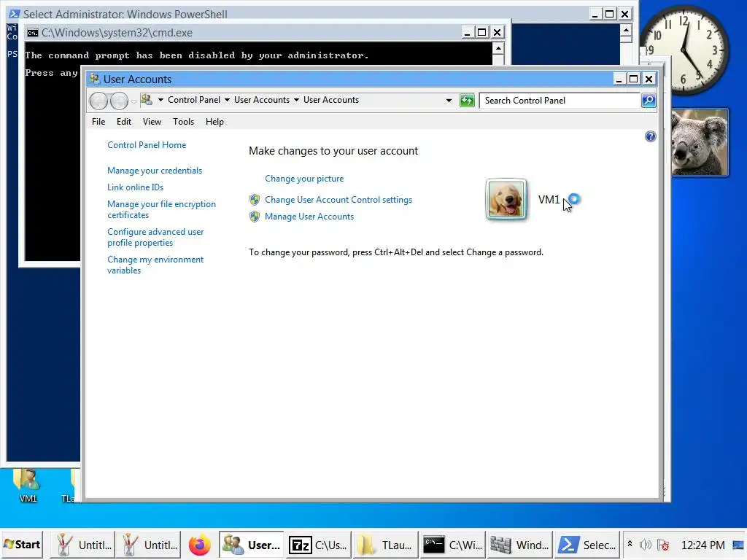Open the Tools menu
The height and width of the screenshot is (560, 747).
(x=183, y=122)
